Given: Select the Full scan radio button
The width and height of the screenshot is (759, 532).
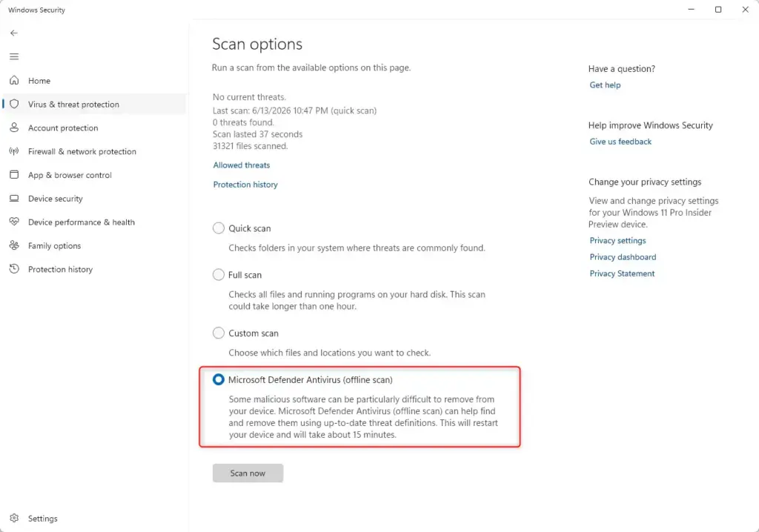Looking at the screenshot, I should (x=219, y=274).
